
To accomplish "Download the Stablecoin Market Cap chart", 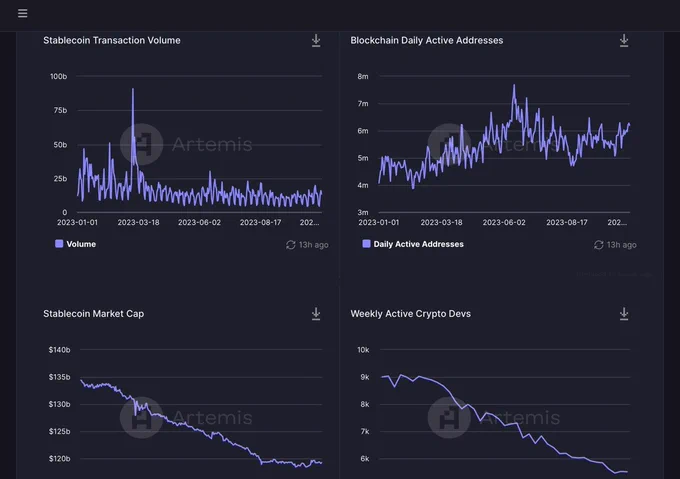I will pos(316,314).
